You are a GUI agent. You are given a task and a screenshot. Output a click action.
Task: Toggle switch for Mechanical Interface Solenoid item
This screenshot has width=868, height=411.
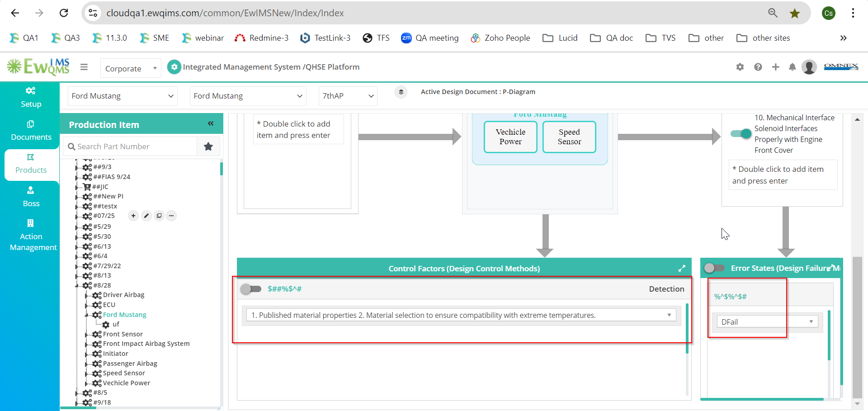pos(741,133)
